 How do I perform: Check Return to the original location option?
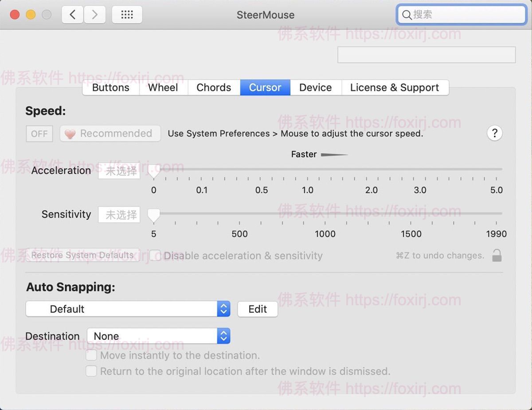point(91,371)
